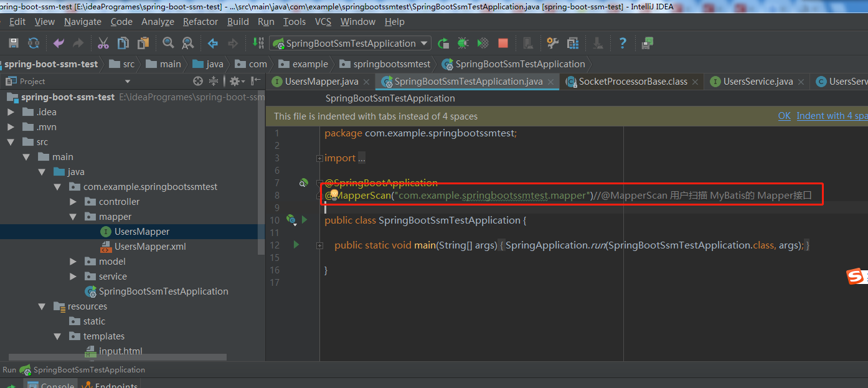The image size is (868, 388).
Task: Click Indent with 4 spaces link
Action: 832,116
